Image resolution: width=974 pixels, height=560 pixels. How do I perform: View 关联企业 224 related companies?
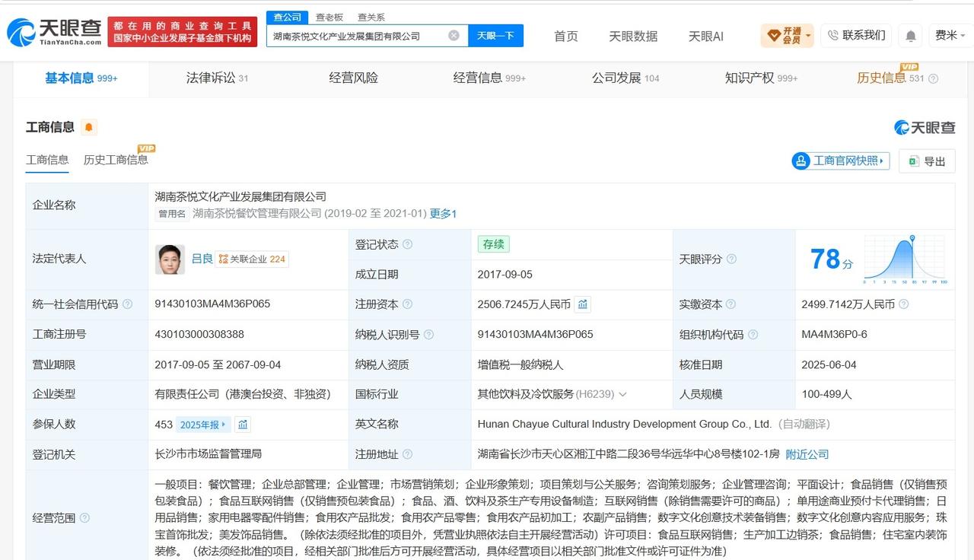click(252, 259)
